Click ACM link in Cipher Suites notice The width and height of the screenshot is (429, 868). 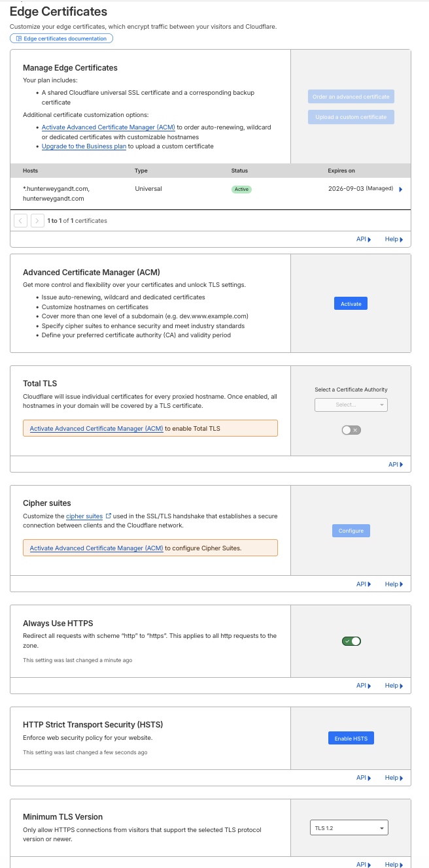click(96, 548)
